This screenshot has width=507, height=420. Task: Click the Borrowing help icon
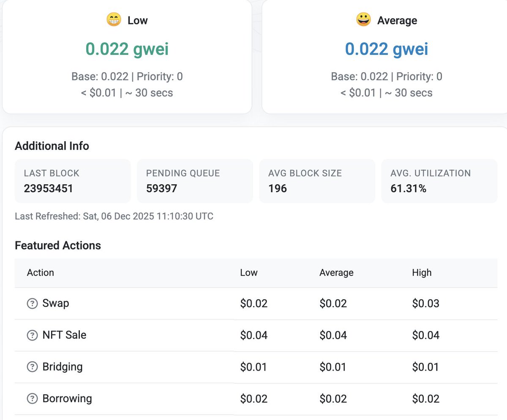(x=32, y=398)
